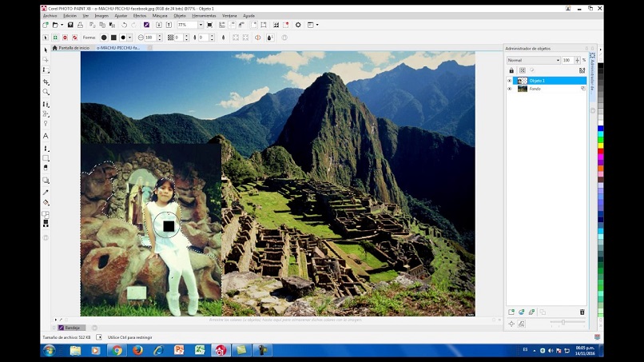644x362 pixels.
Task: Click the lock transparency icon
Action: [511, 70]
